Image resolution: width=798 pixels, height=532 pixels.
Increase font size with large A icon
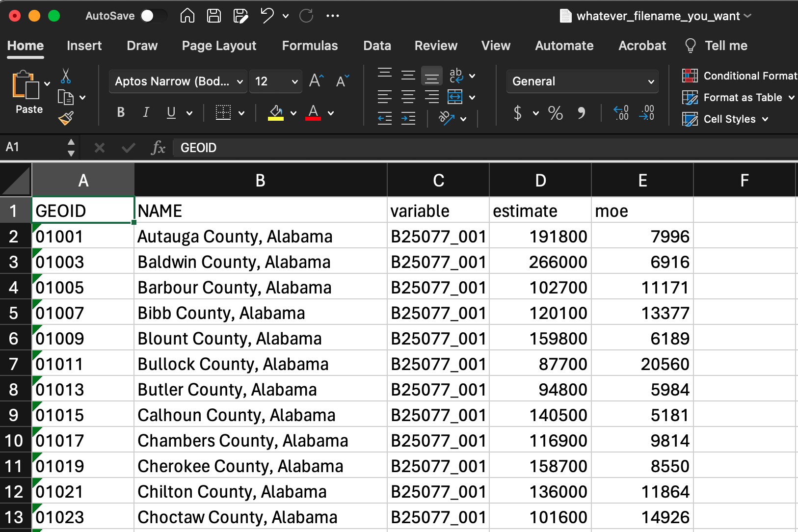317,80
